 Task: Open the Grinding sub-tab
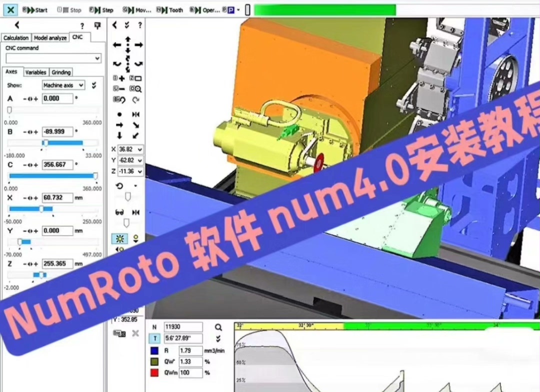61,72
